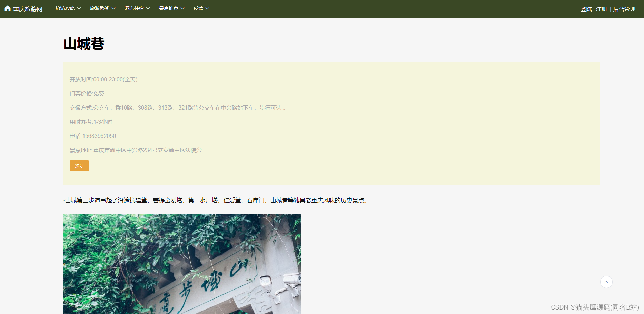Viewport: 644px width, 314px height.
Task: Click the 注册 register link
Action: tap(601, 9)
